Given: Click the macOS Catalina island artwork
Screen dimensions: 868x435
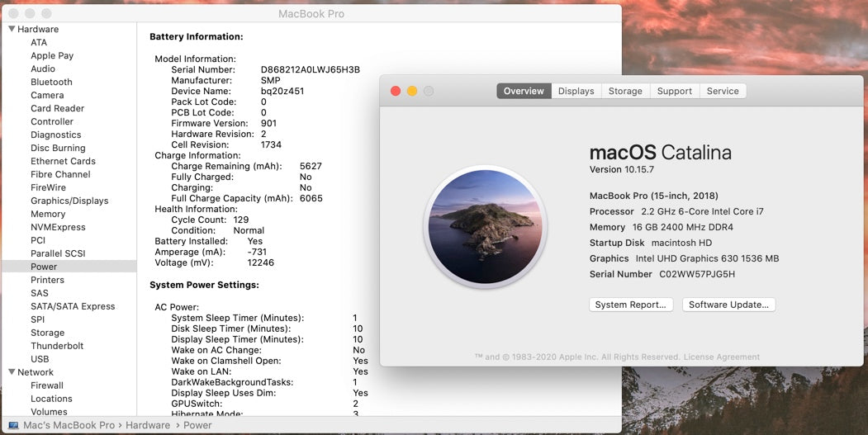Looking at the screenshot, I should tap(486, 226).
